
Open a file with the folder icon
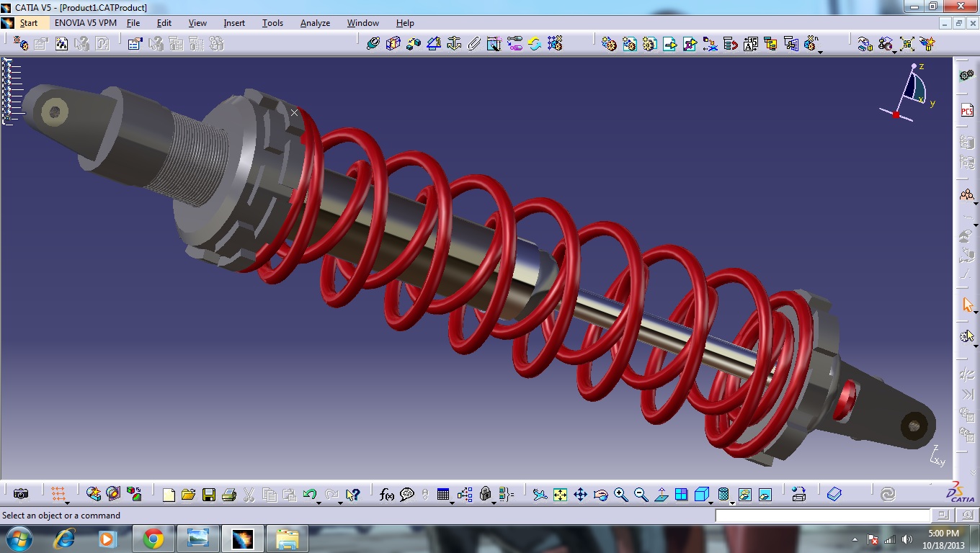pyautogui.click(x=189, y=495)
